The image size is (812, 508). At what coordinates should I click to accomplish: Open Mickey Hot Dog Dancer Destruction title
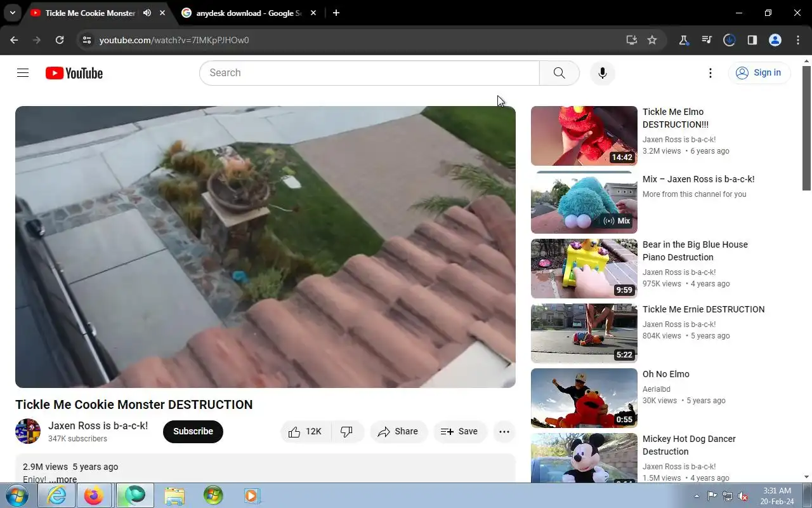click(689, 445)
